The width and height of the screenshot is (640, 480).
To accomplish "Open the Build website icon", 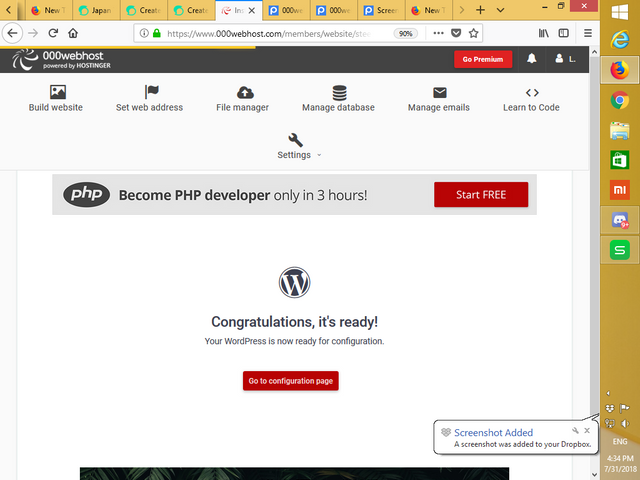I will coord(58,92).
